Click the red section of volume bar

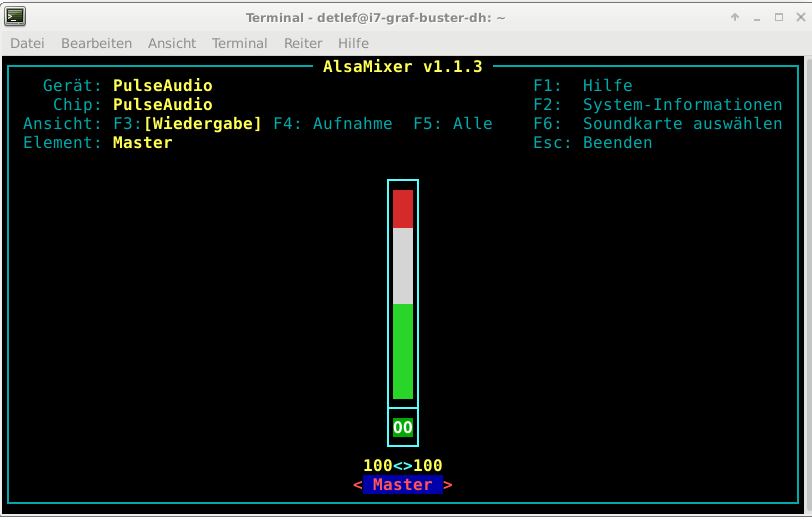(x=403, y=209)
